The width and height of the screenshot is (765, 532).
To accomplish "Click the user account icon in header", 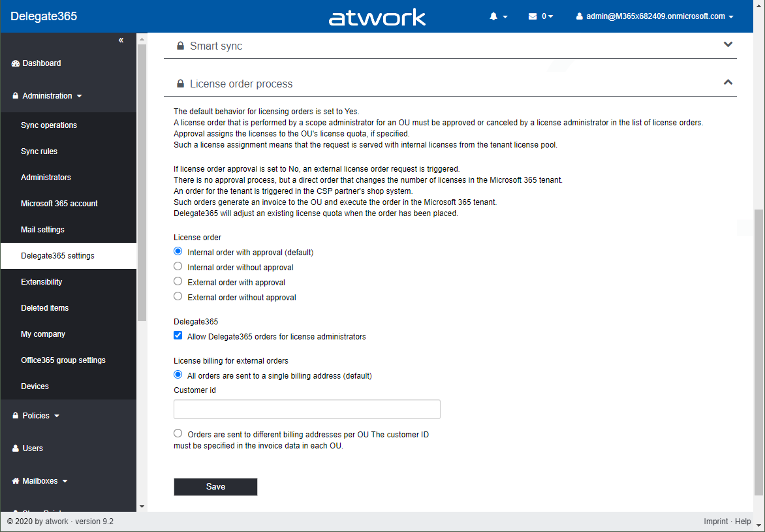I will [x=579, y=16].
